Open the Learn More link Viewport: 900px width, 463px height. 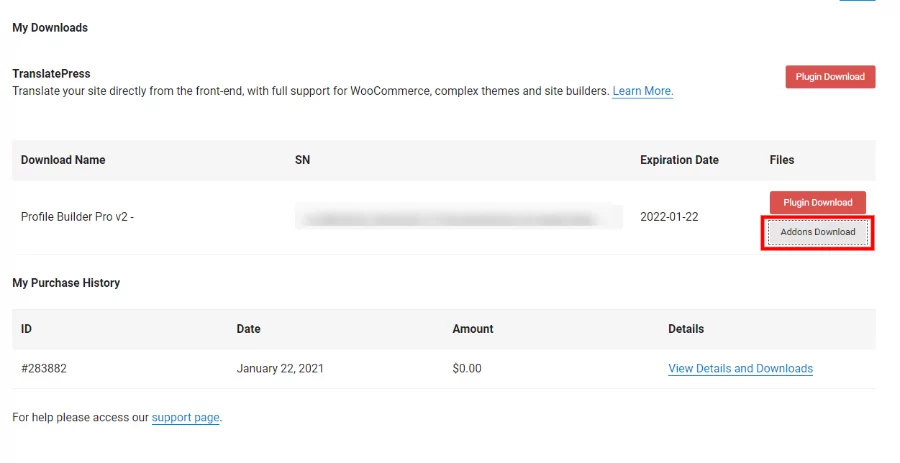click(x=643, y=91)
